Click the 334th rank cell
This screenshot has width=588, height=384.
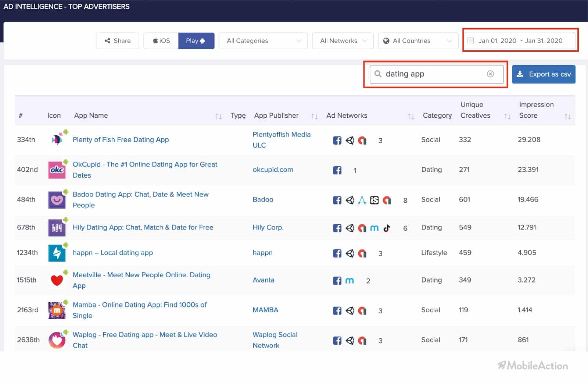tap(26, 140)
